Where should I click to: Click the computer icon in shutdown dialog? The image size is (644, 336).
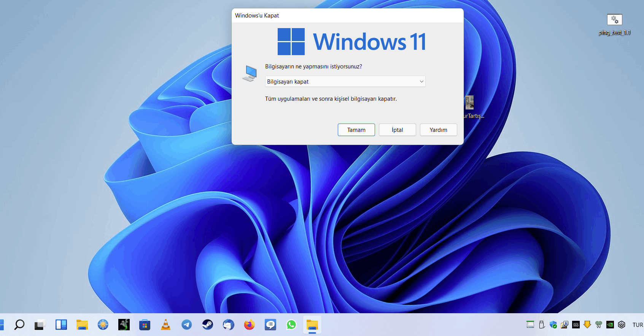pos(250,73)
